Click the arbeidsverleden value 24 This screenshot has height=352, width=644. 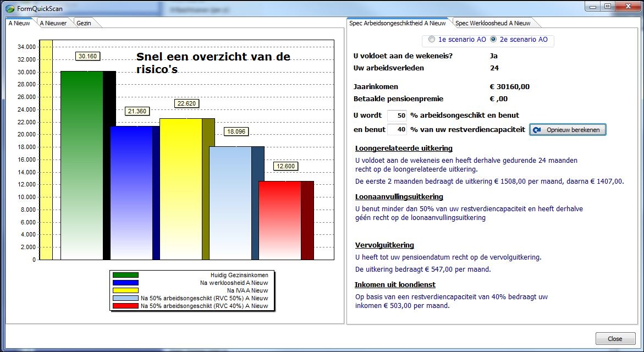[494, 68]
